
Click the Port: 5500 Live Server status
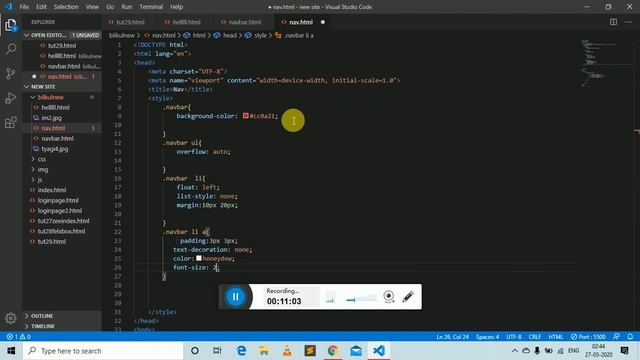point(588,337)
